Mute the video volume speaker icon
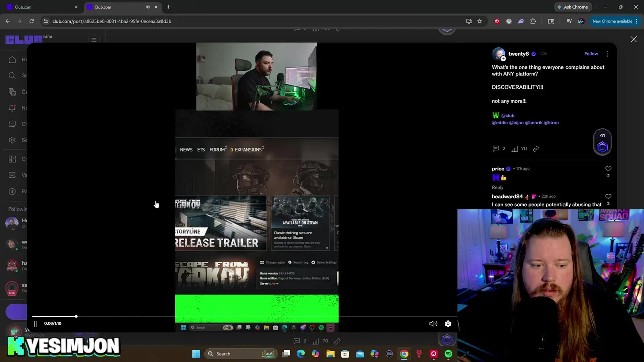 pos(433,324)
